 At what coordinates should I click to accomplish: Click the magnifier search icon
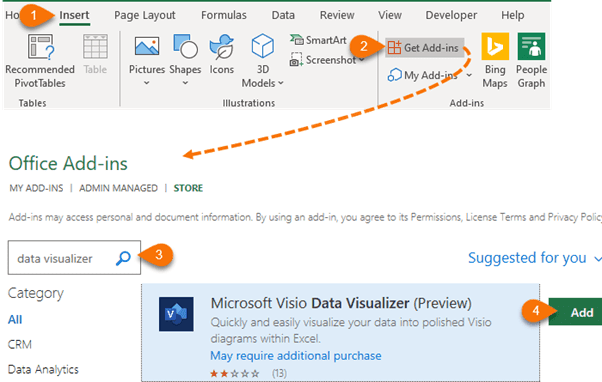[x=123, y=258]
